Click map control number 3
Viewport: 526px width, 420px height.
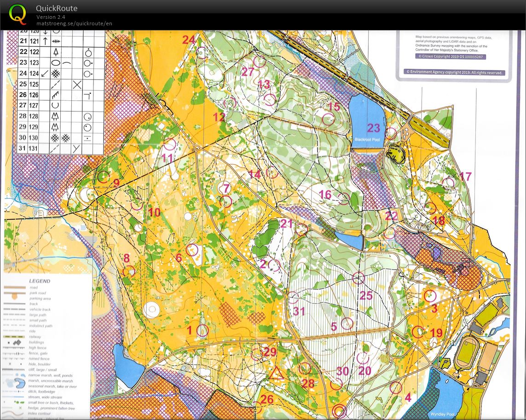coord(434,308)
